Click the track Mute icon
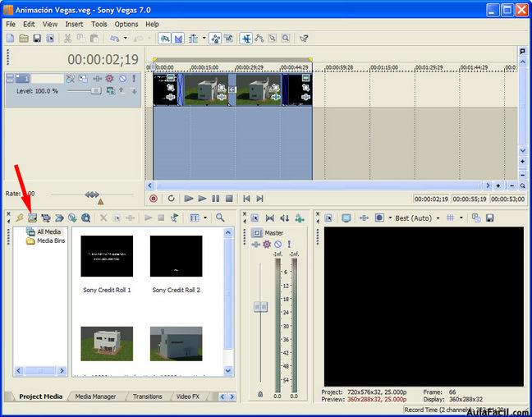Image resolution: width=532 pixels, height=417 pixels. click(123, 79)
